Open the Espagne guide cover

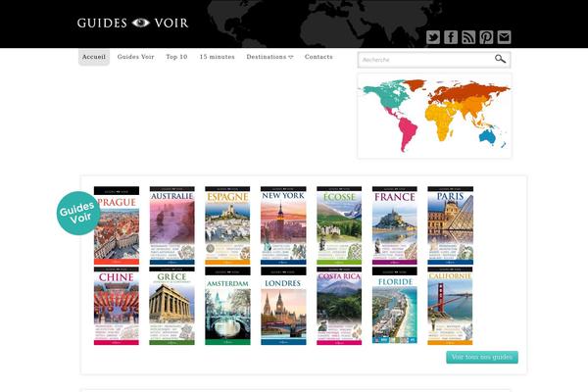point(227,225)
